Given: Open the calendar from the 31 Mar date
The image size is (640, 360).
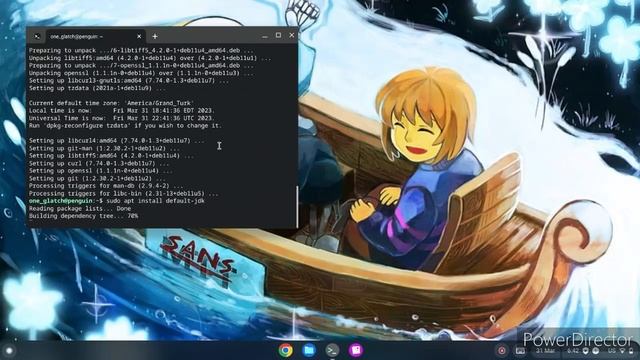Looking at the screenshot, I should click(x=545, y=351).
